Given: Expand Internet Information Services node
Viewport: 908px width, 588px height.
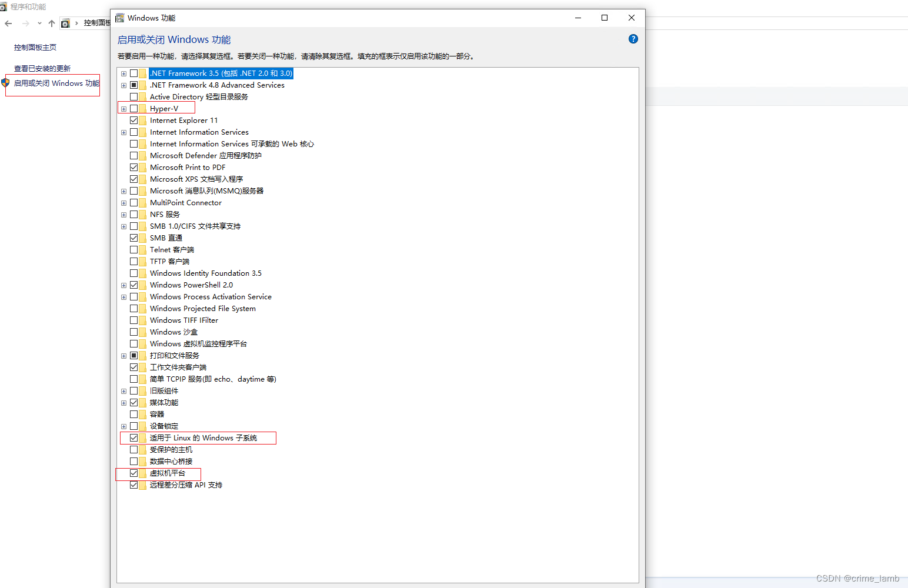Looking at the screenshot, I should coord(123,132).
